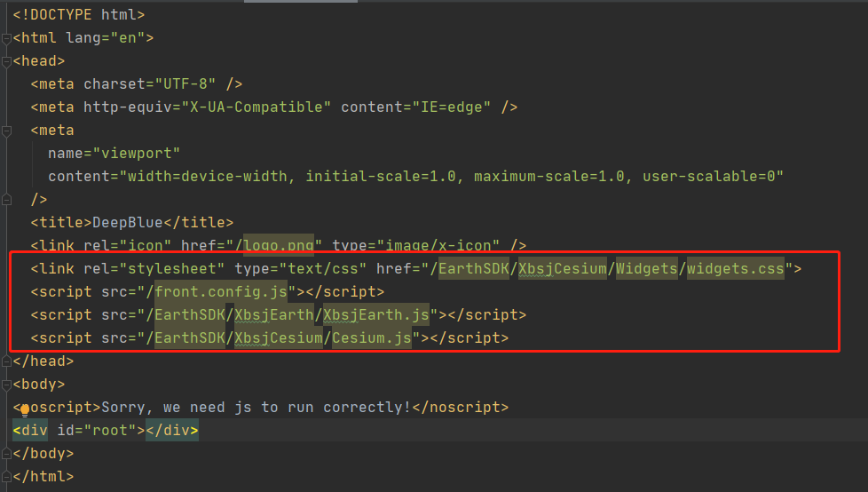Click the rel="icon" attribute
Screen dimensions: 868x492
coord(127,245)
